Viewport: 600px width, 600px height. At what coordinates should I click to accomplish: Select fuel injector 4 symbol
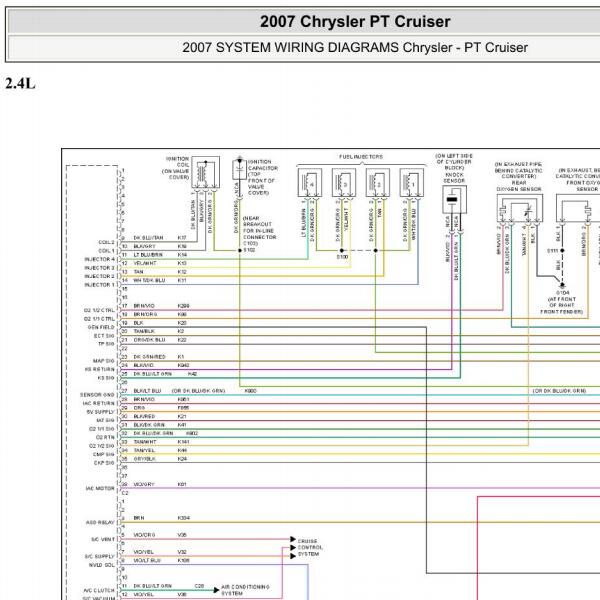[310, 183]
